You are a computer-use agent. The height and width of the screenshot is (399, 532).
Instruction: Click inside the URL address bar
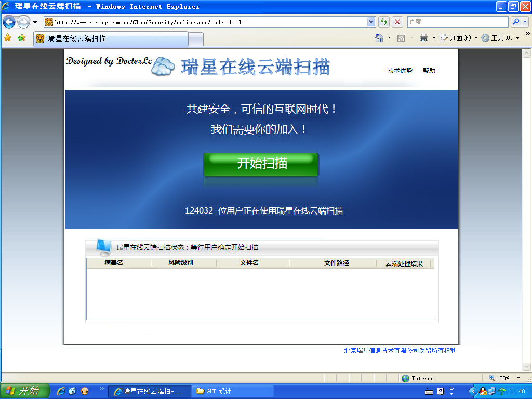205,22
